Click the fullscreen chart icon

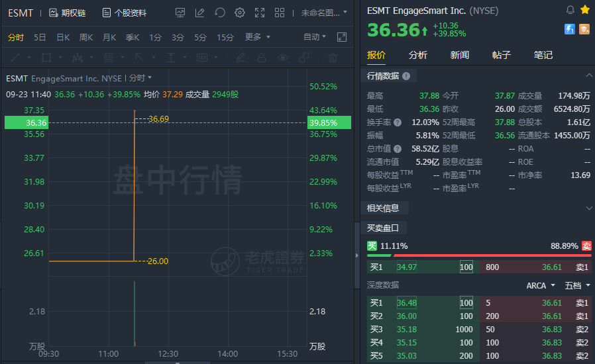point(260,13)
